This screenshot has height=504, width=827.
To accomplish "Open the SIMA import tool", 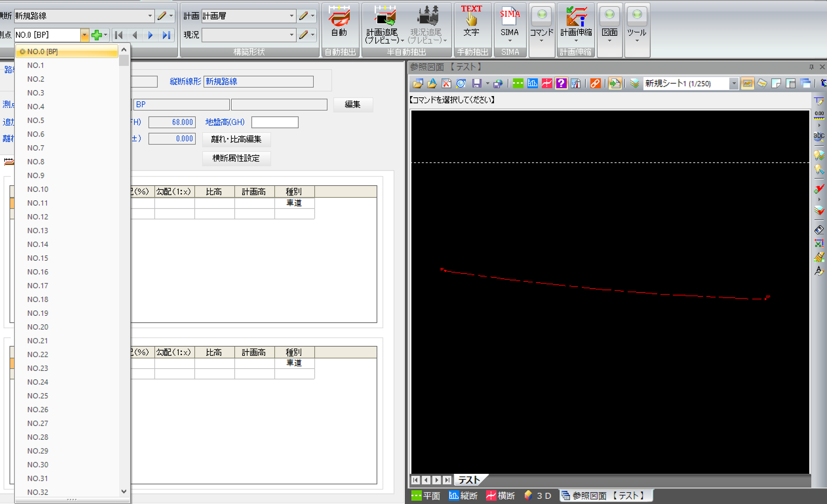I will click(x=510, y=24).
